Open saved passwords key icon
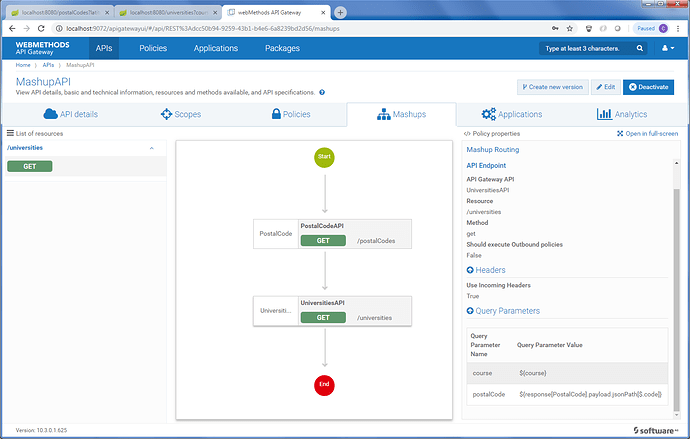 [x=555, y=29]
